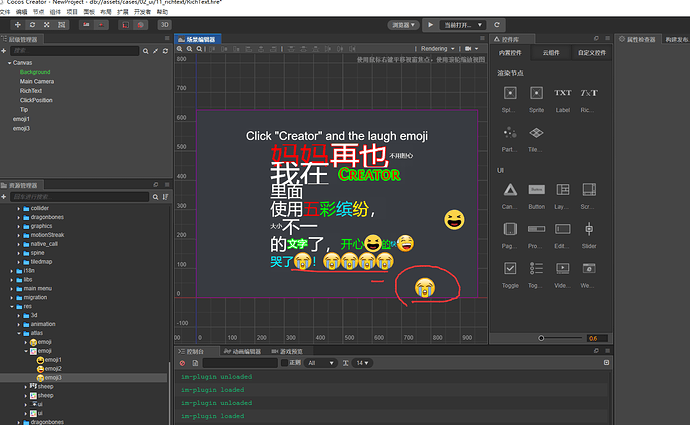
Task: Select the rotate transform tool
Action: tap(32, 25)
